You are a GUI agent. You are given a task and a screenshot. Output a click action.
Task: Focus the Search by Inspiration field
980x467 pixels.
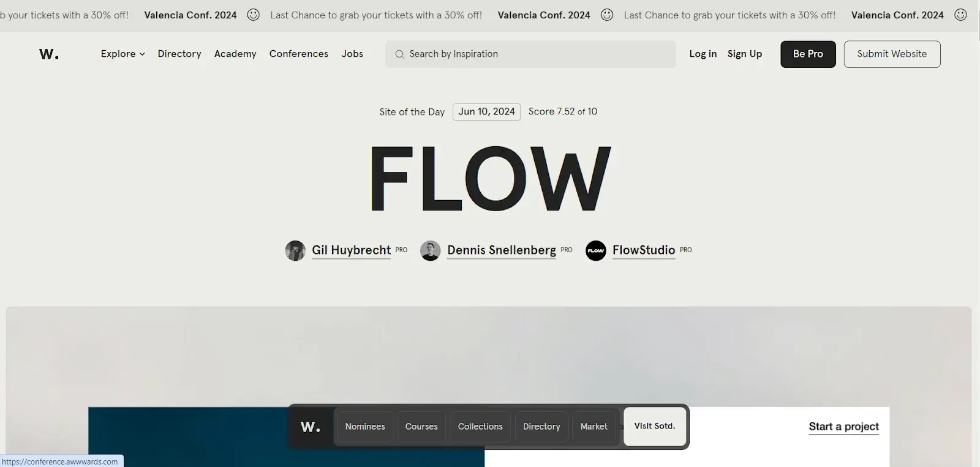tap(530, 54)
